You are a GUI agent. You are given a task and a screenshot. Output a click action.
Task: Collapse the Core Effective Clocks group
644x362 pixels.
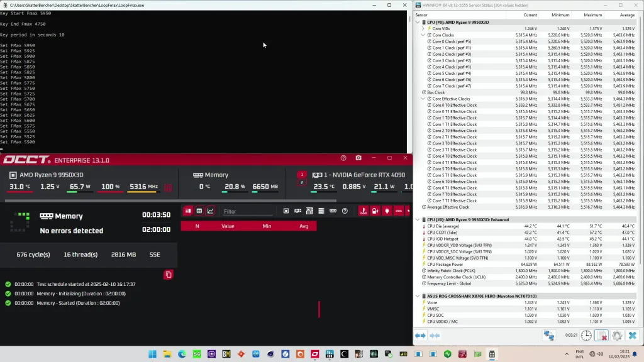click(423, 99)
